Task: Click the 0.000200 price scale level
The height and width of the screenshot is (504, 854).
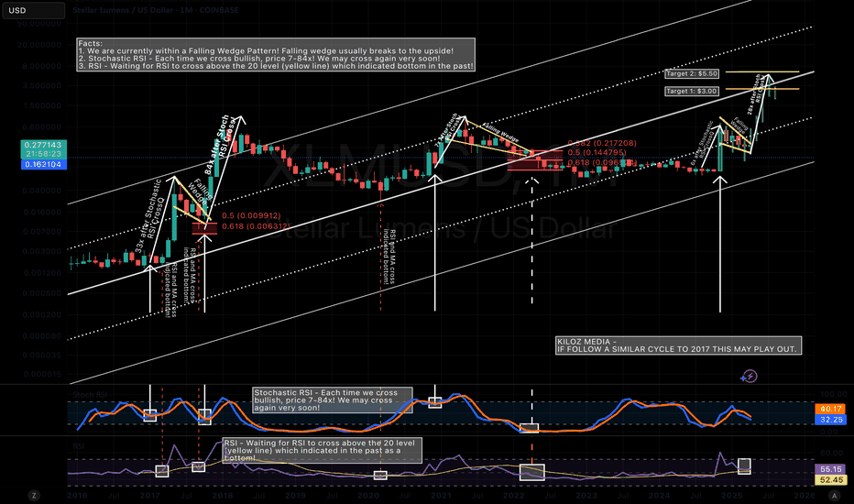Action: coord(41,314)
